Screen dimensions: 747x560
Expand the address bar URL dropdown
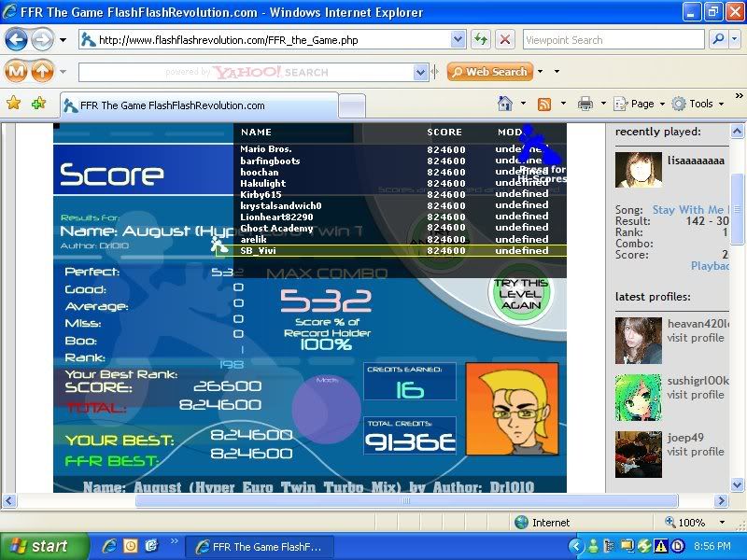(458, 40)
